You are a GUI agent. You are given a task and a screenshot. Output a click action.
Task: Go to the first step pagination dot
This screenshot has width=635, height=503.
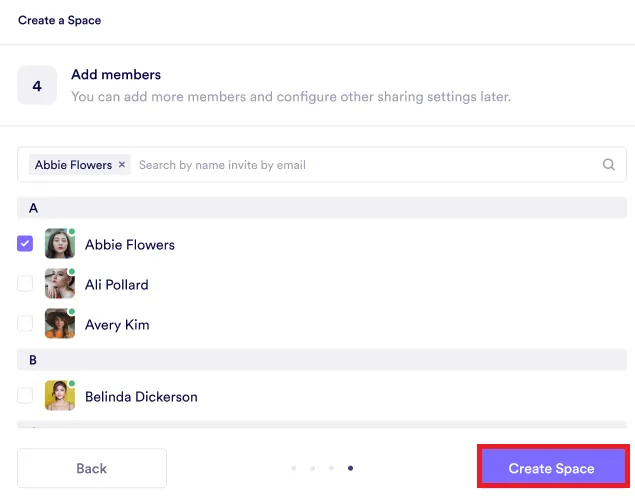coord(293,468)
